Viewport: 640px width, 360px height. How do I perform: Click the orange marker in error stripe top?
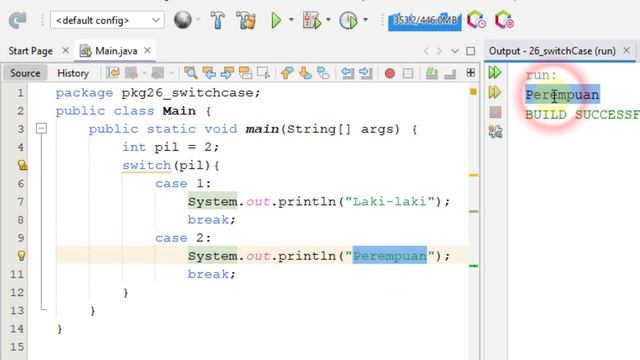coord(473,91)
